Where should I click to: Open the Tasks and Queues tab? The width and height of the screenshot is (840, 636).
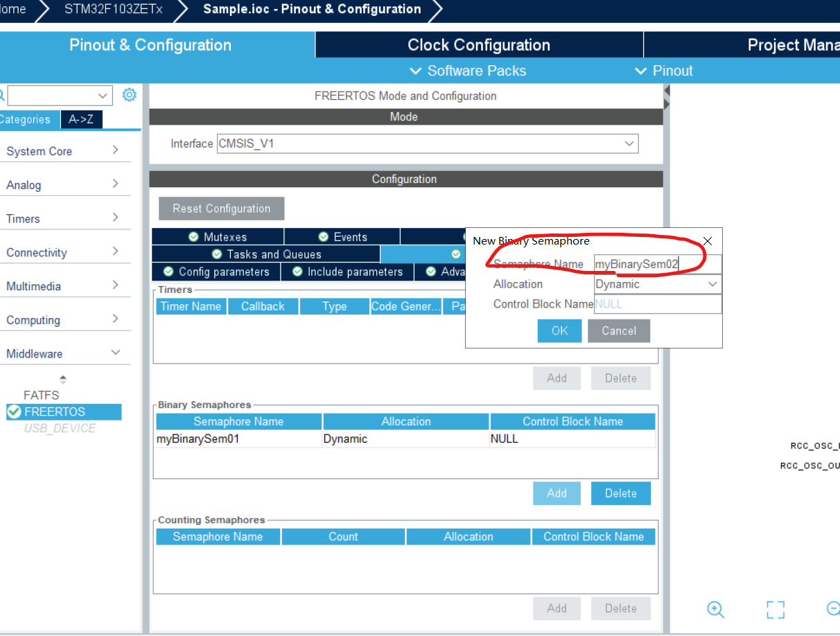click(266, 254)
